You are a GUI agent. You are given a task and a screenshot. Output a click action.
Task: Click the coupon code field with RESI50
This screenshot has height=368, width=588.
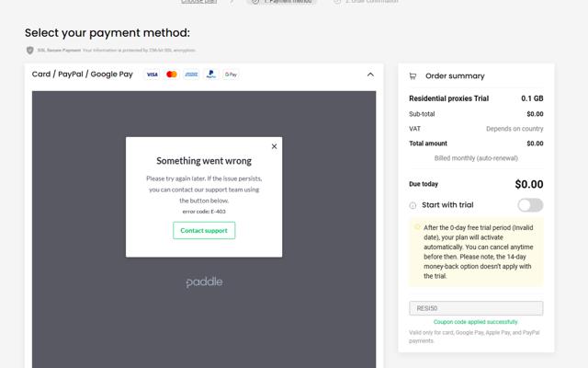pyautogui.click(x=476, y=308)
